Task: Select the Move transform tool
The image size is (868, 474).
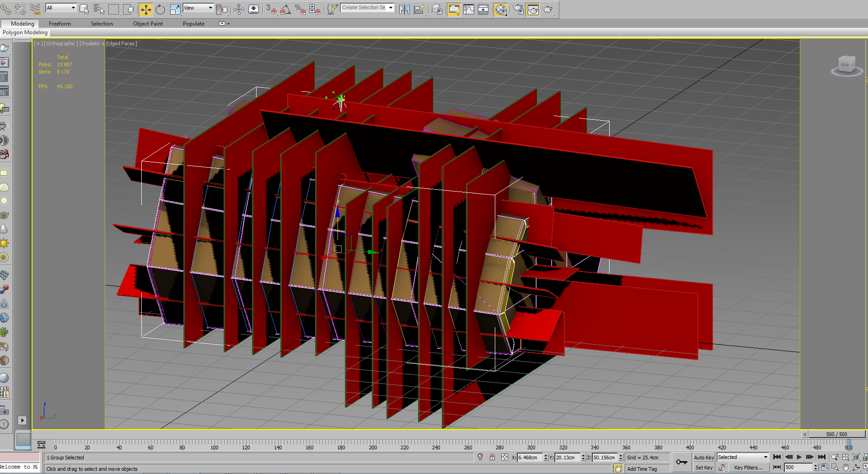Action: 145,9
